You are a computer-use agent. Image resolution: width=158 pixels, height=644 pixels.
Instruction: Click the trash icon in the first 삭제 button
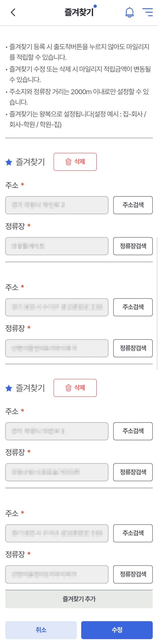click(67, 162)
